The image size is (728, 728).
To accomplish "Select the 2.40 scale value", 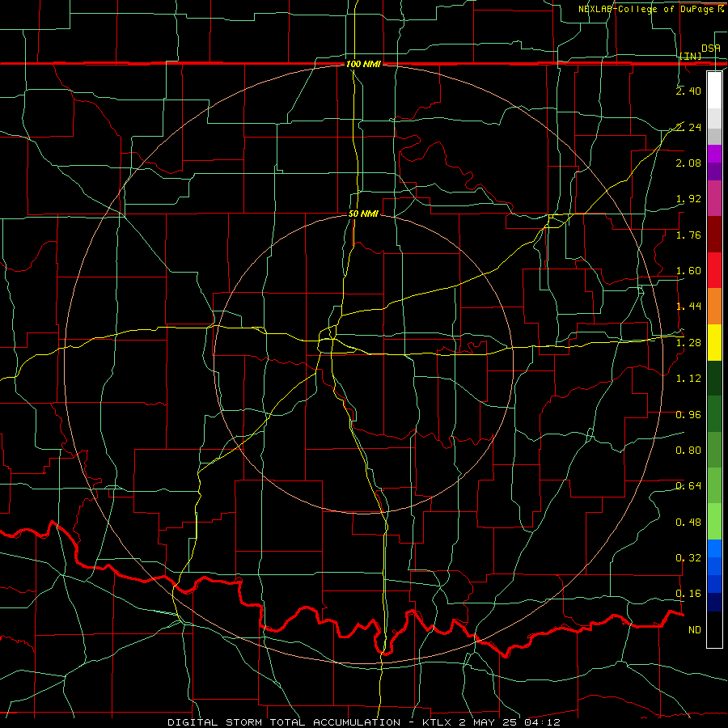I will [688, 91].
